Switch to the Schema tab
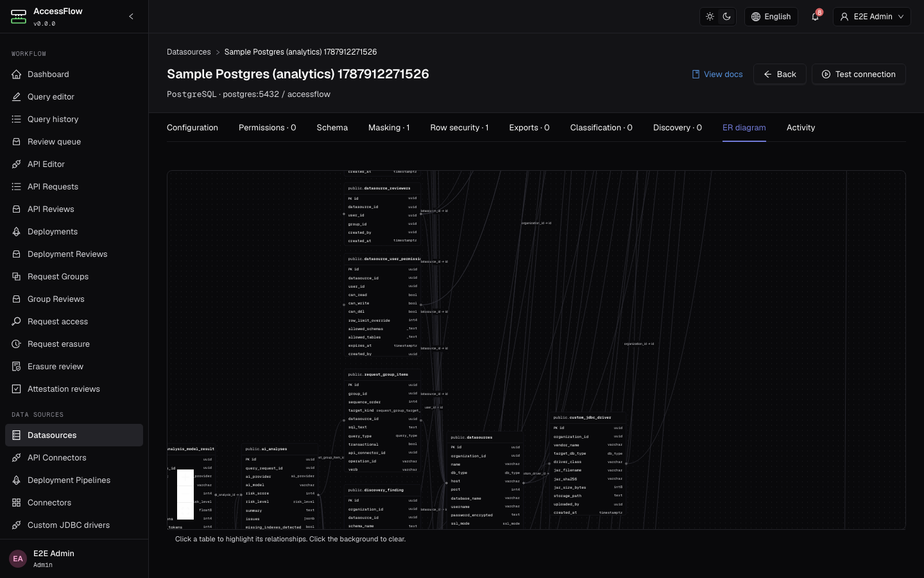The width and height of the screenshot is (924, 578). 332,128
